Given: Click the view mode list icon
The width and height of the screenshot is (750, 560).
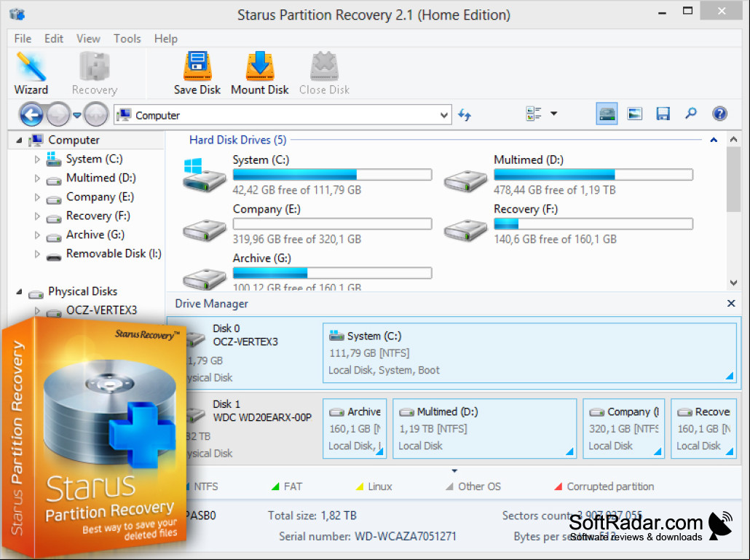Looking at the screenshot, I should pyautogui.click(x=533, y=114).
